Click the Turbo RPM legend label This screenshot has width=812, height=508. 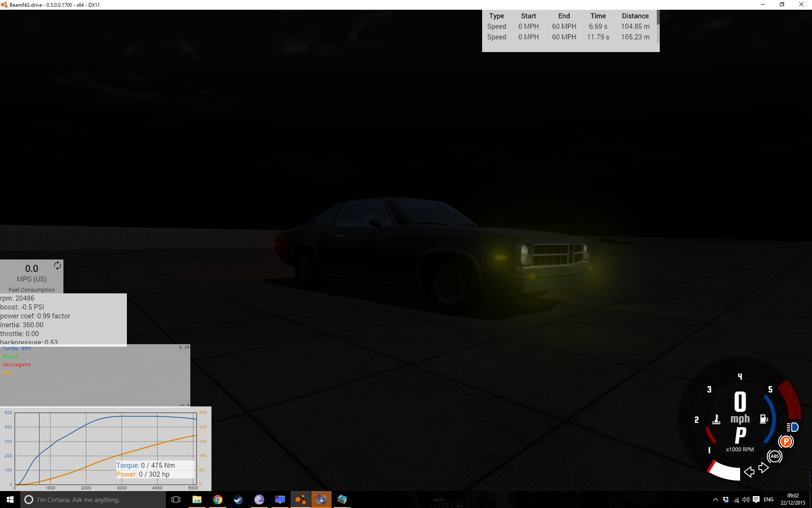coord(17,348)
